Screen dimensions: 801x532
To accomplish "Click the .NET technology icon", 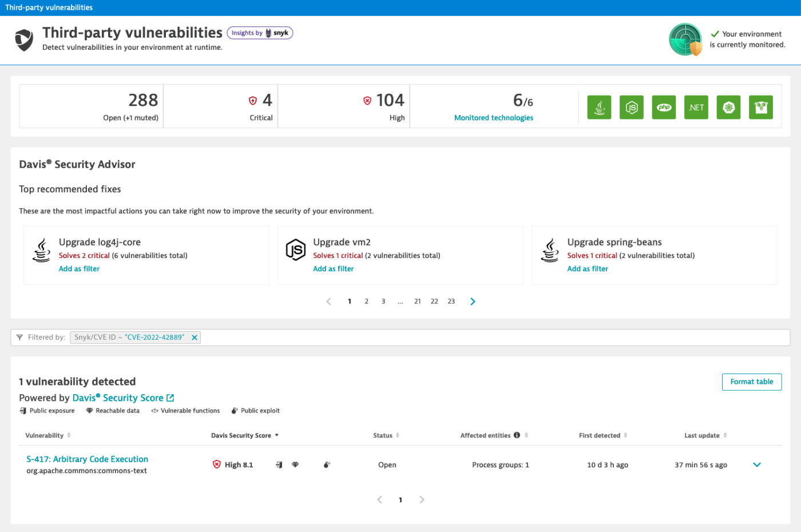I will point(696,107).
